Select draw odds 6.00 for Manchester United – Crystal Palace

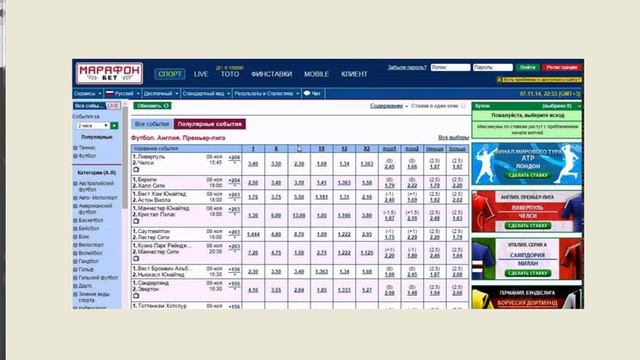[276, 216]
